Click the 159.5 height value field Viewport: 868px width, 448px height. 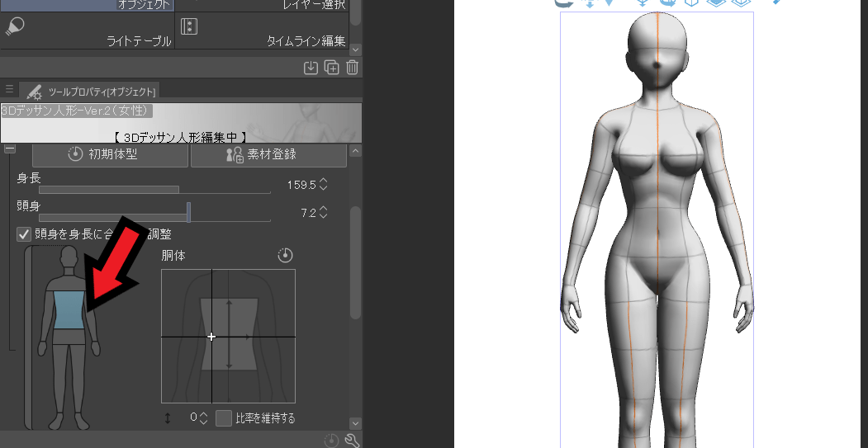coord(301,185)
